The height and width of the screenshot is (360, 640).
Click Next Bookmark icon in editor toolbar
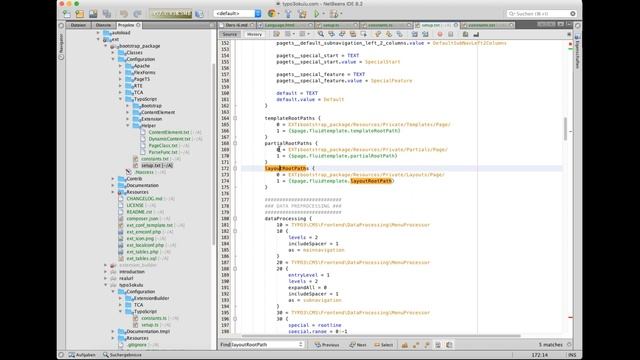(389, 34)
